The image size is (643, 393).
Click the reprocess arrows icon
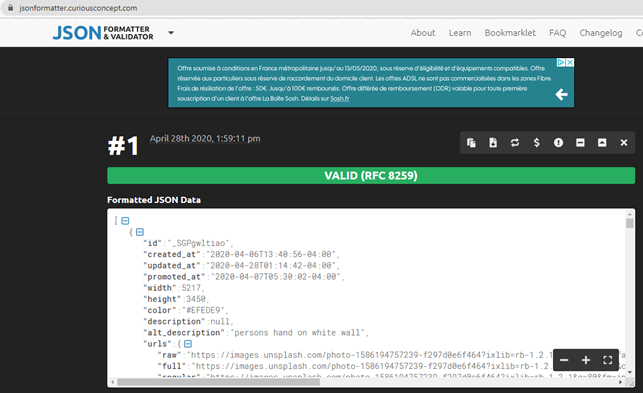tap(515, 143)
